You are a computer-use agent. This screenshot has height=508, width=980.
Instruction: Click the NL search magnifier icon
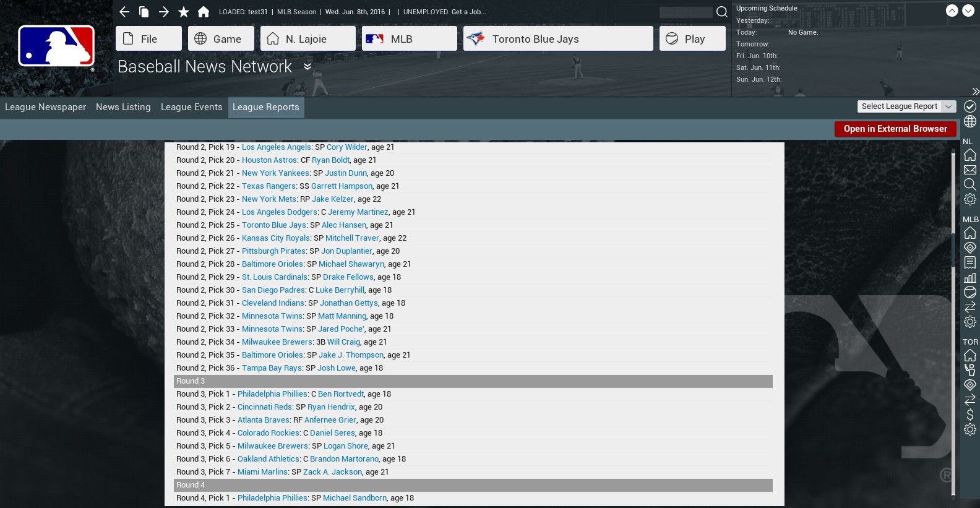(970, 184)
